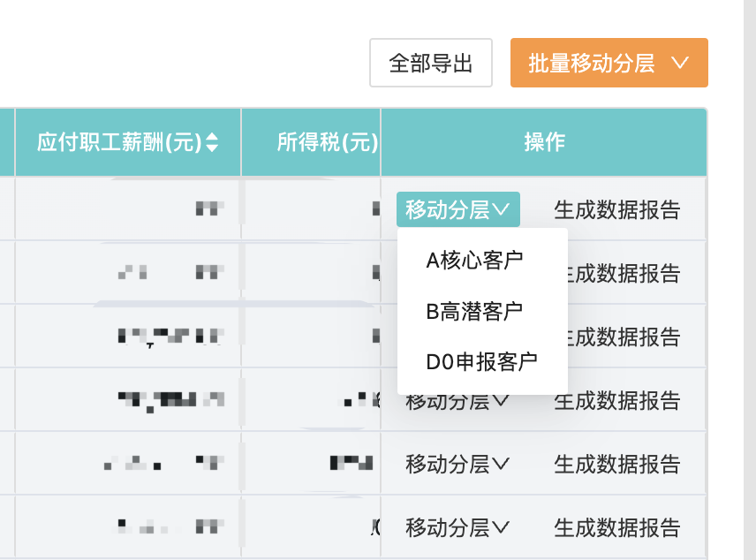The image size is (756, 560).
Task: Click 生成数据报告 in the last row
Action: 616,527
